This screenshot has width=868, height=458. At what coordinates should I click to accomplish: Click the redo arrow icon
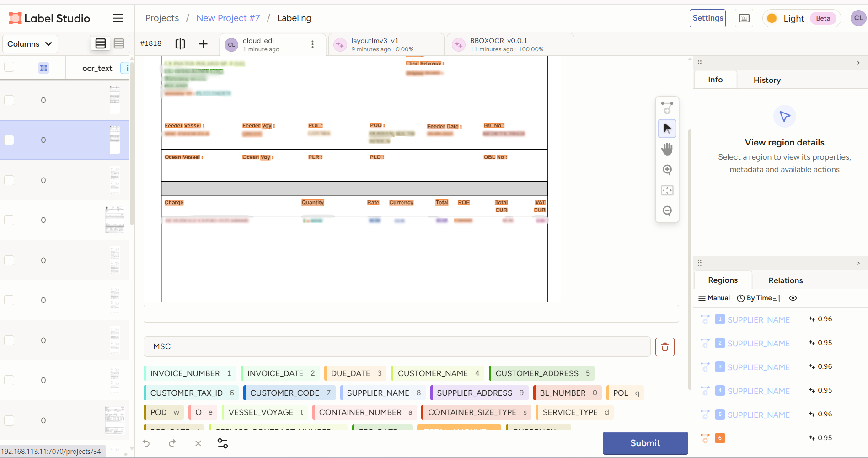172,443
